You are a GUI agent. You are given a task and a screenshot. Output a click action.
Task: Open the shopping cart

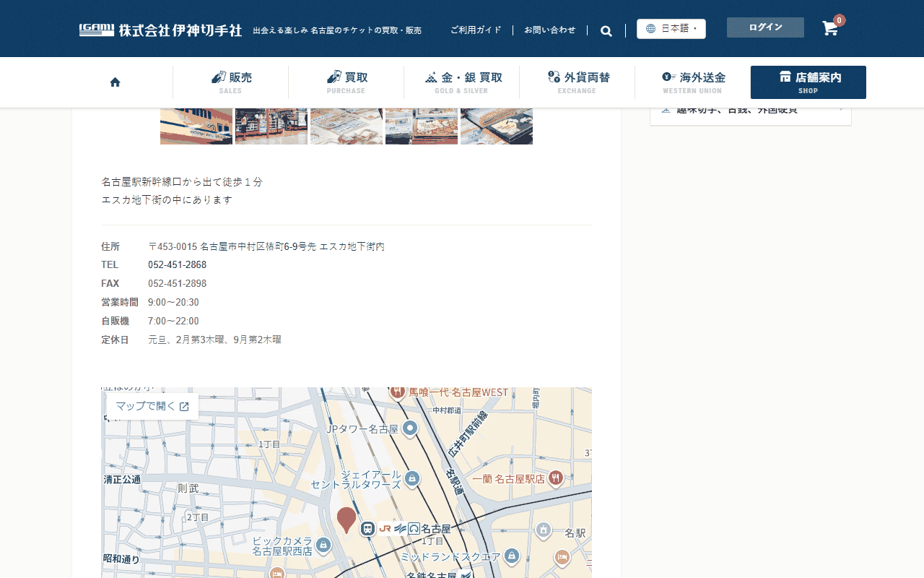click(x=830, y=28)
